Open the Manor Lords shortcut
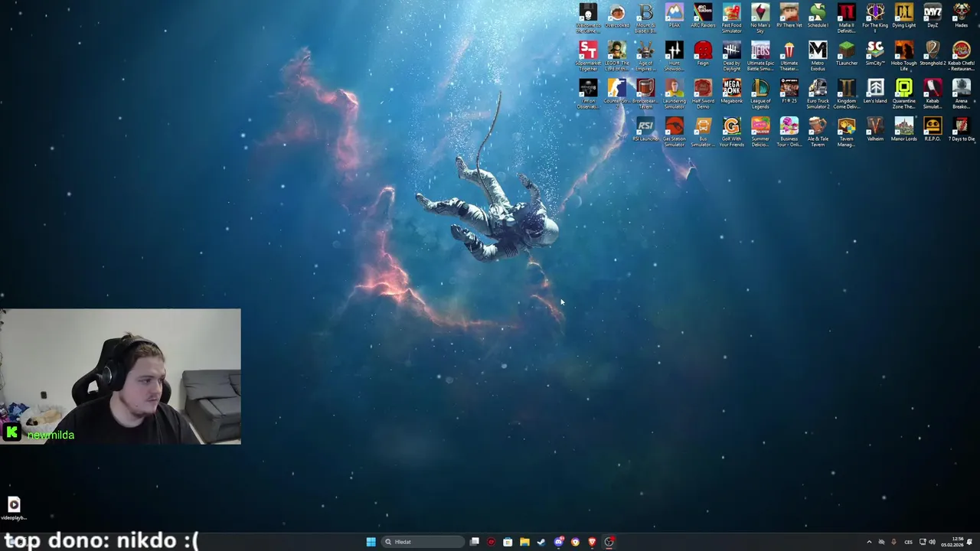The width and height of the screenshot is (980, 551). click(x=903, y=130)
